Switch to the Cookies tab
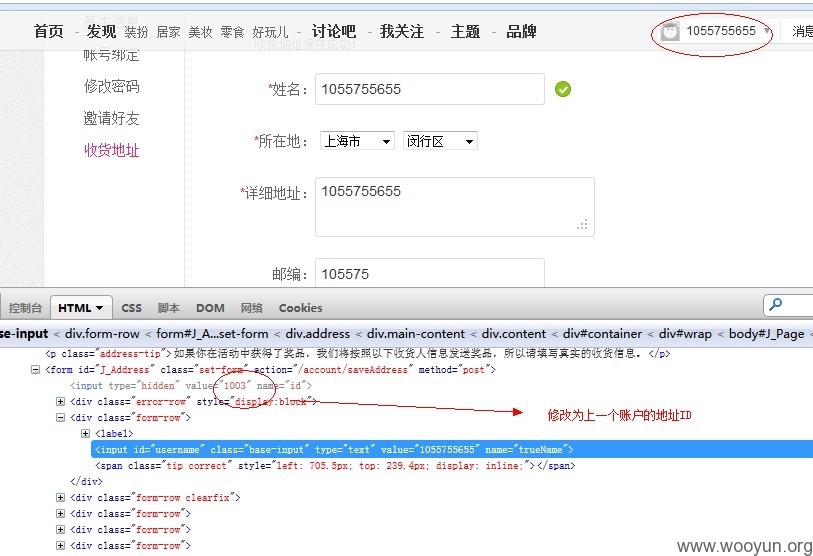This screenshot has height=556, width=813. pyautogui.click(x=300, y=308)
